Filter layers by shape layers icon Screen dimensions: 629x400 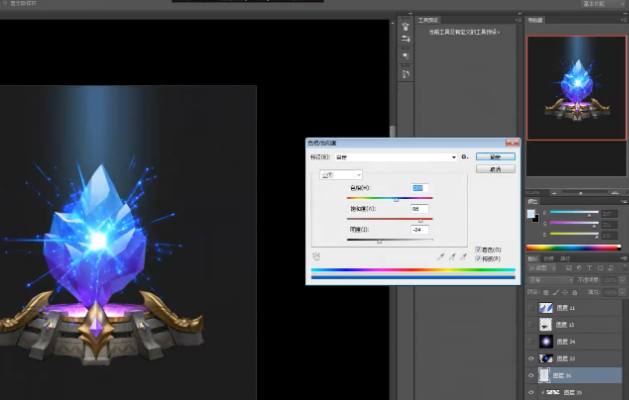[600, 268]
